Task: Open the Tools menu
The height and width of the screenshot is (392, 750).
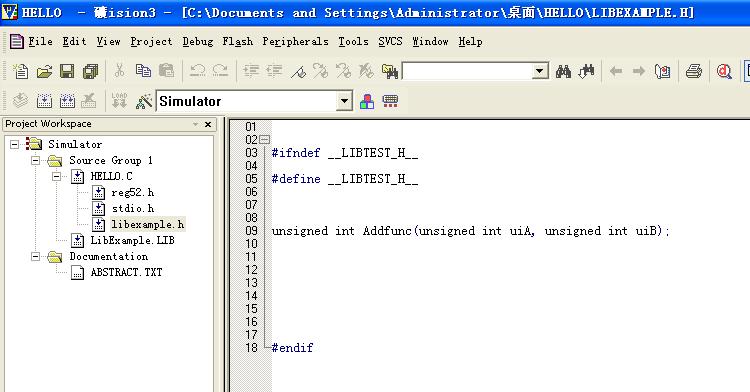Action: (x=353, y=42)
